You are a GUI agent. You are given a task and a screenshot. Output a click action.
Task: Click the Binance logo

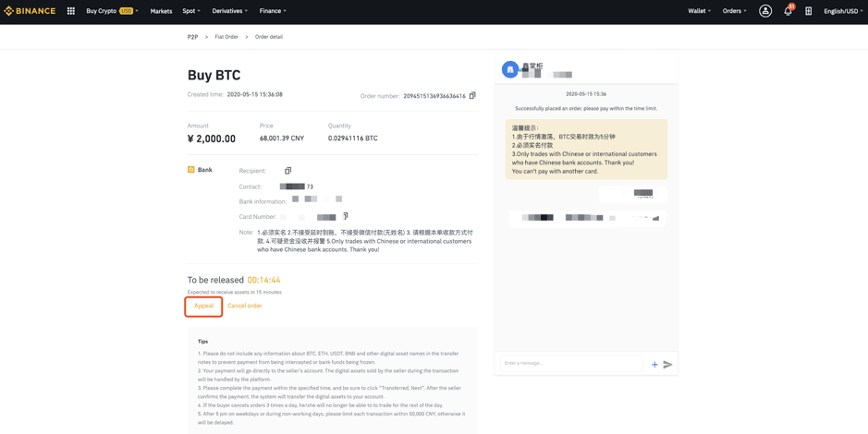tap(30, 11)
